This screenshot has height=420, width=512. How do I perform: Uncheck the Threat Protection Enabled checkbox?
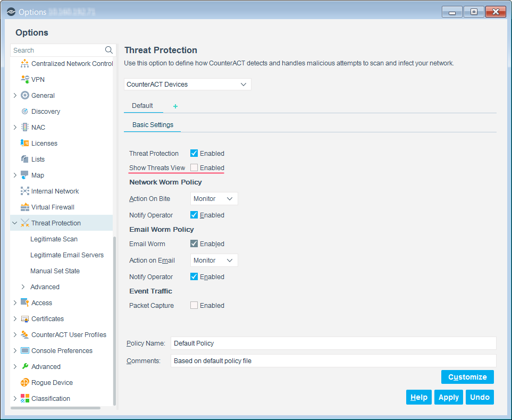pyautogui.click(x=194, y=153)
